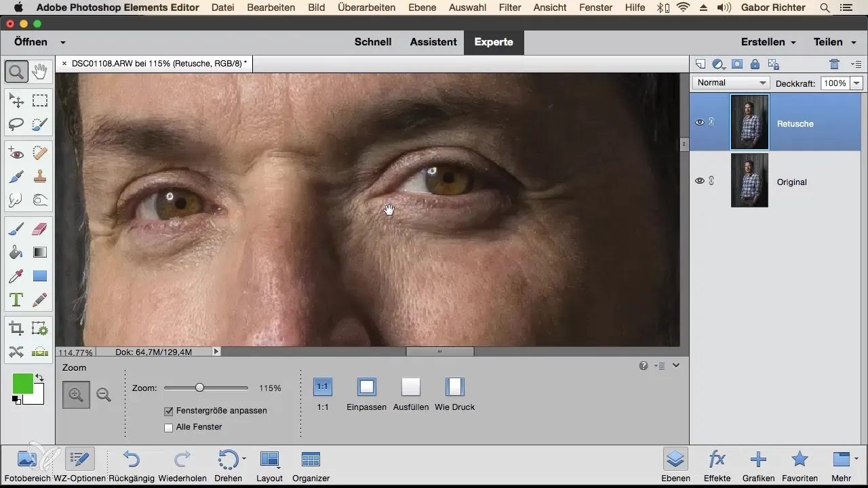Toggle Ebenen layers panel button

click(675, 466)
